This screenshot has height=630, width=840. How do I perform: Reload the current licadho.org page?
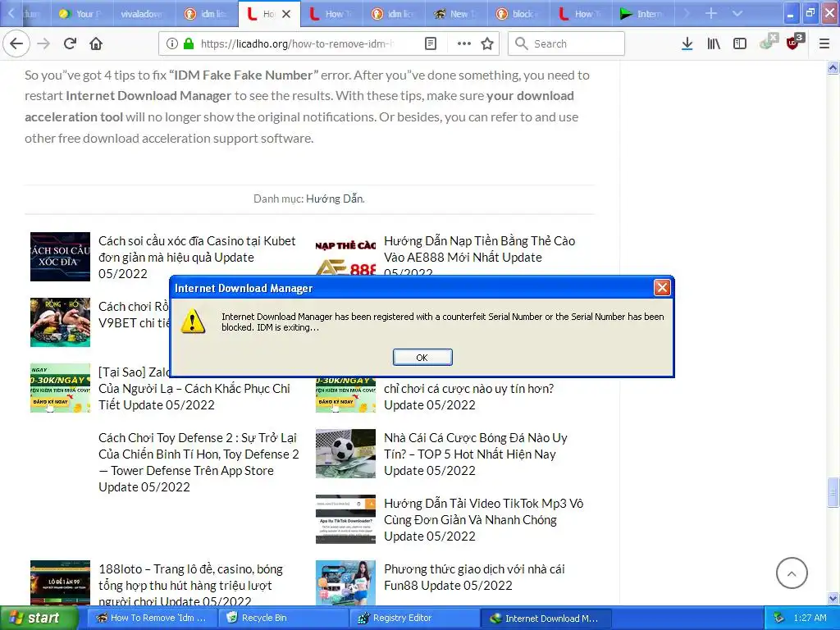point(70,43)
